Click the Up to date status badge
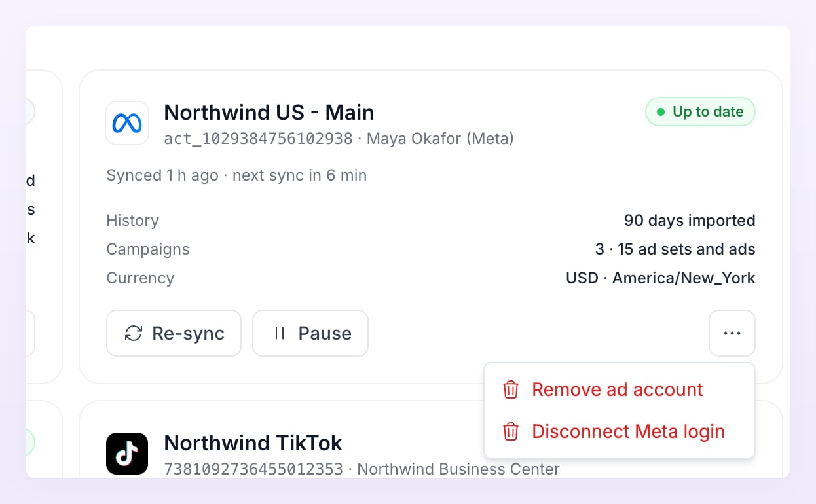 (700, 111)
